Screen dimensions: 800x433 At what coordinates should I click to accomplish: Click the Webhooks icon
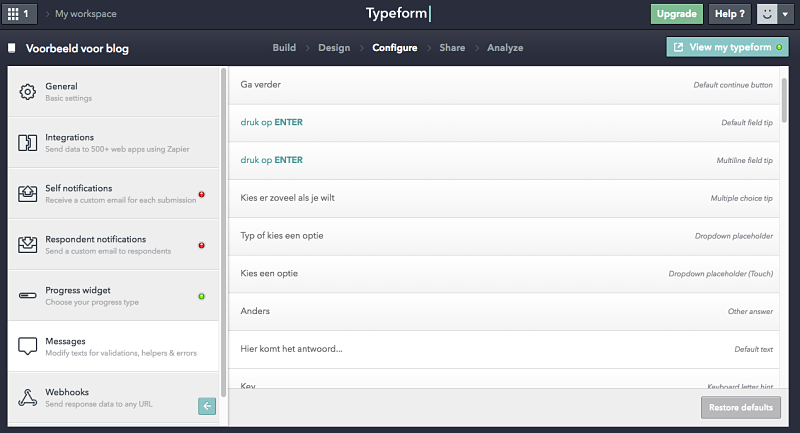[x=28, y=397]
